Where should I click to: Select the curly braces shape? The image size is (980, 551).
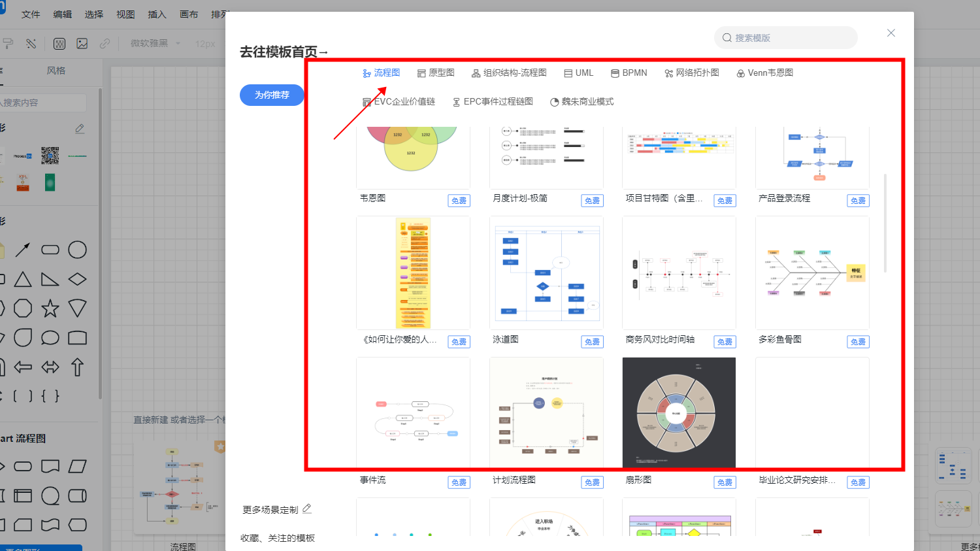tap(50, 396)
